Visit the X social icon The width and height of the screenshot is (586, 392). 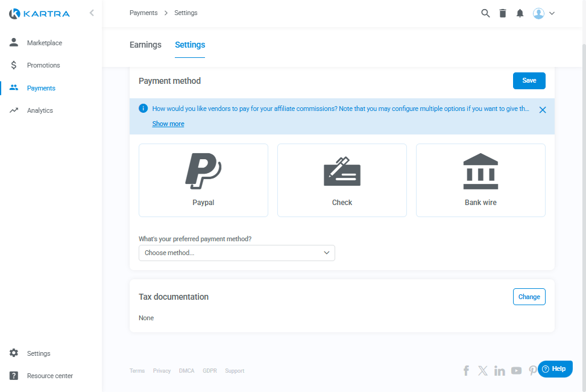coord(482,370)
